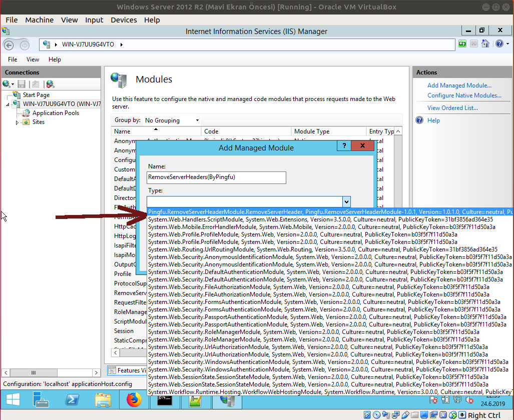Open the blue question-mark help icon in toolbar
The height and width of the screenshot is (420, 514).
[x=499, y=44]
